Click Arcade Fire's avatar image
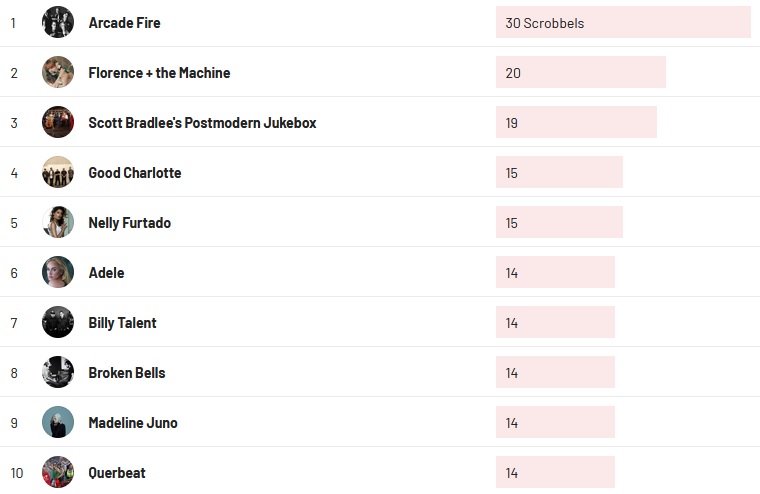 [x=58, y=22]
